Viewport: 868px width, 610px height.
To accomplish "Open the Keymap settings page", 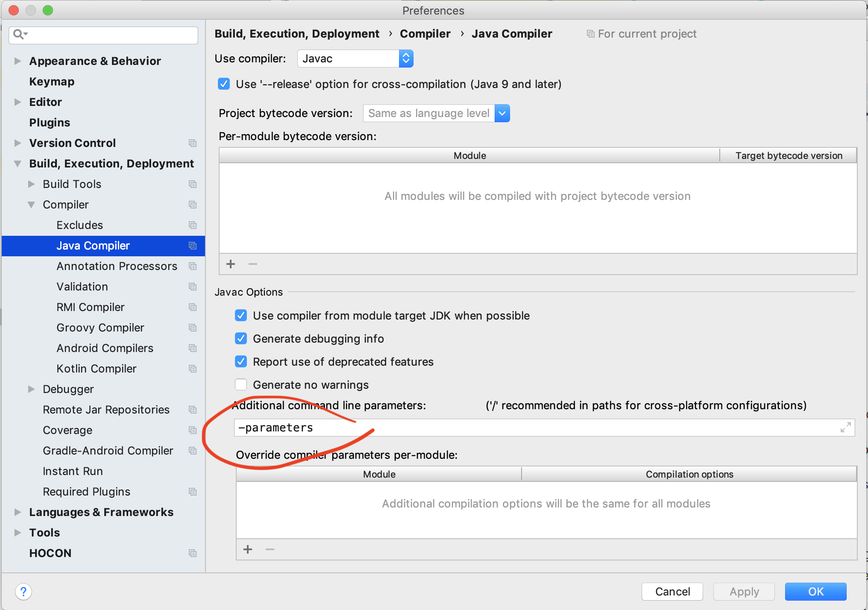I will 52,82.
